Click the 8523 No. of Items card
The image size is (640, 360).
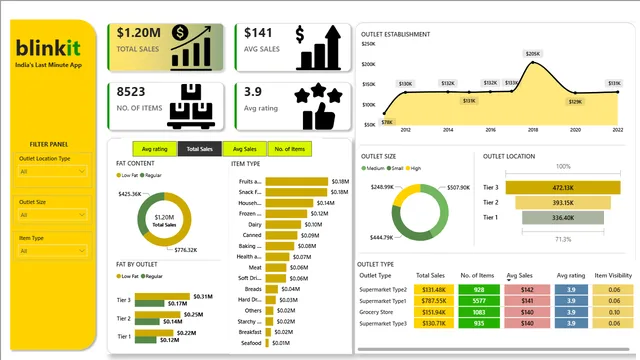pos(166,107)
